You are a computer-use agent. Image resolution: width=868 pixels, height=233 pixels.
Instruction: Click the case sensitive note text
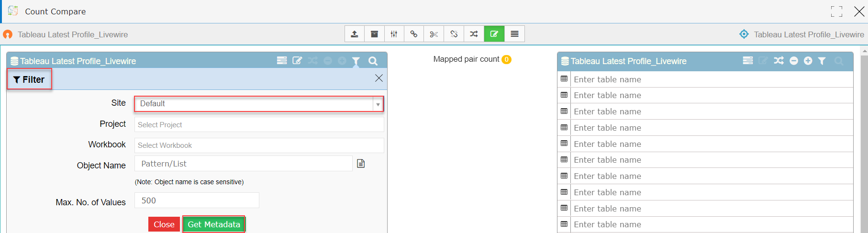[x=189, y=182]
